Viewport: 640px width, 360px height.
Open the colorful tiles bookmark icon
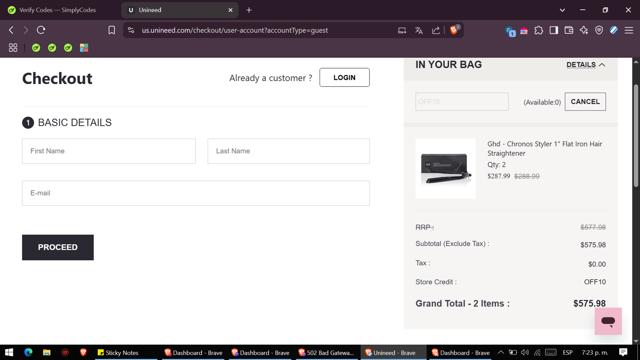coord(84,48)
